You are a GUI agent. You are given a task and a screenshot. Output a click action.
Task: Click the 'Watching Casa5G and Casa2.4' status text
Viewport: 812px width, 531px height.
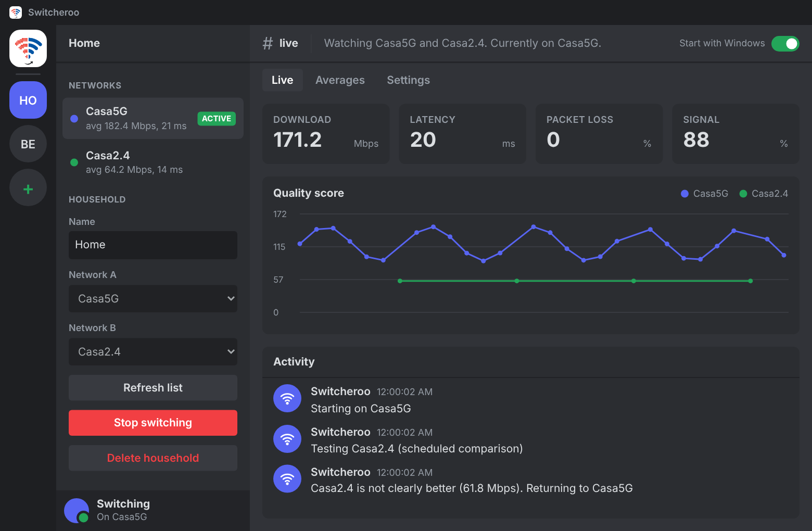coord(463,43)
